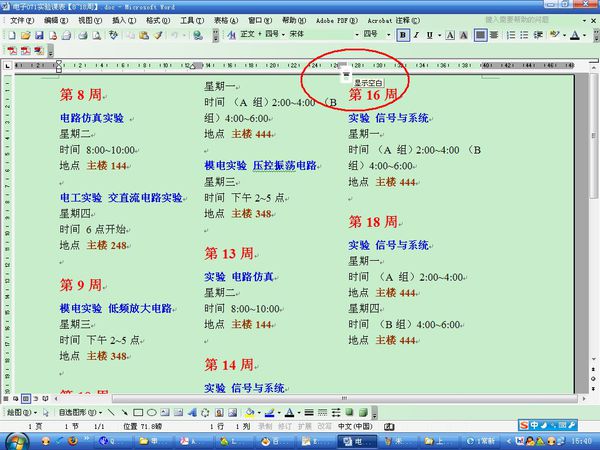Click the 绘图 Draw button

click(21, 412)
